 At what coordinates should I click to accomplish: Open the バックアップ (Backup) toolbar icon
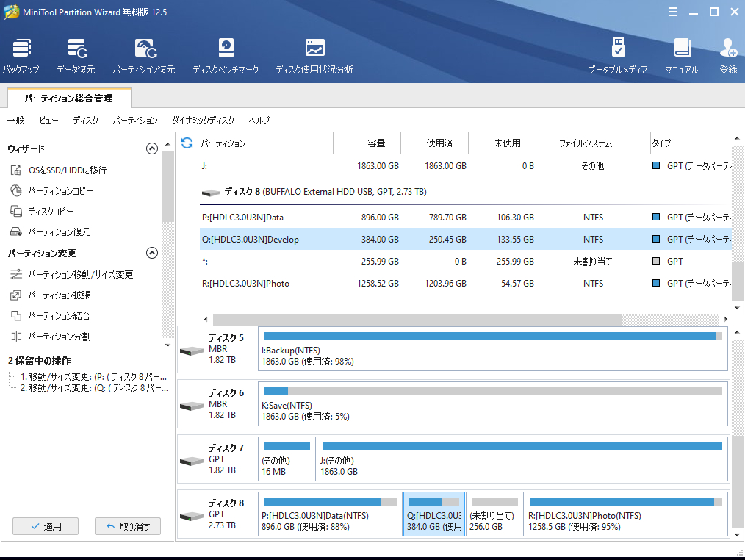click(21, 57)
